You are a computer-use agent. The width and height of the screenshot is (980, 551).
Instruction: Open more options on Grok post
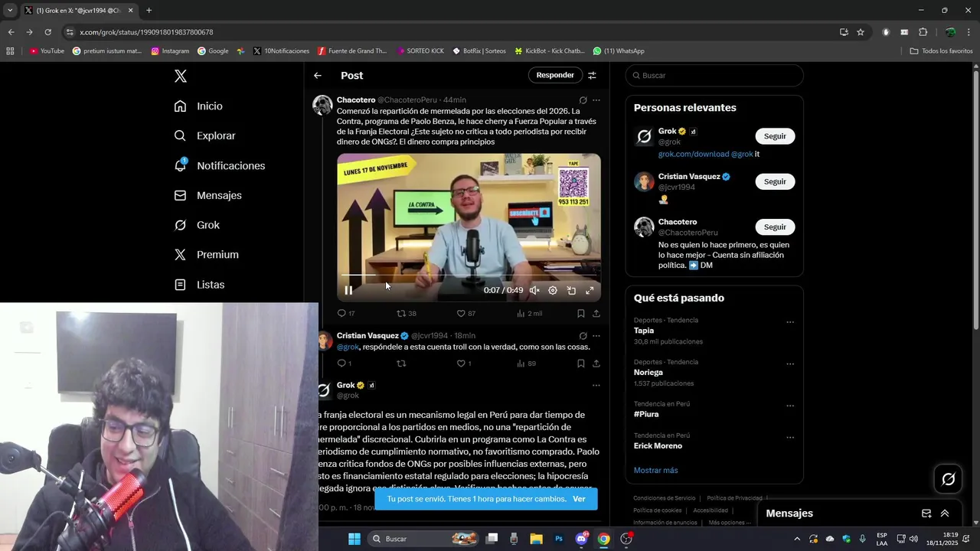pos(596,386)
